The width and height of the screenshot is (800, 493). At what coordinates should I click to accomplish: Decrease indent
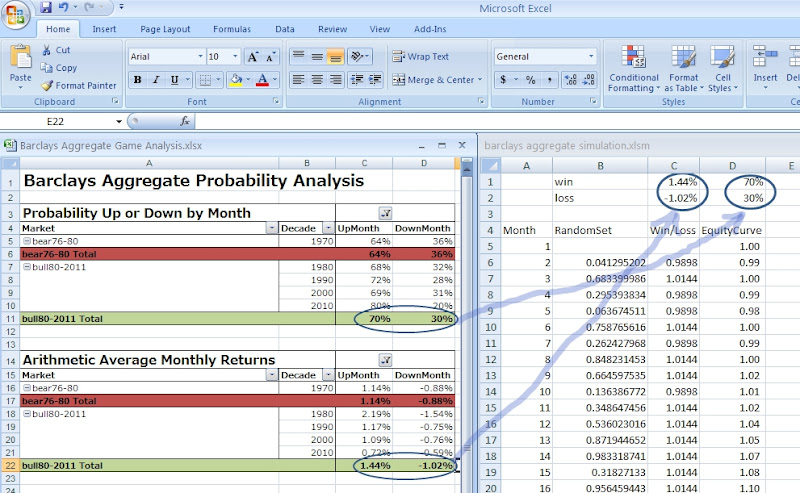tap(357, 80)
